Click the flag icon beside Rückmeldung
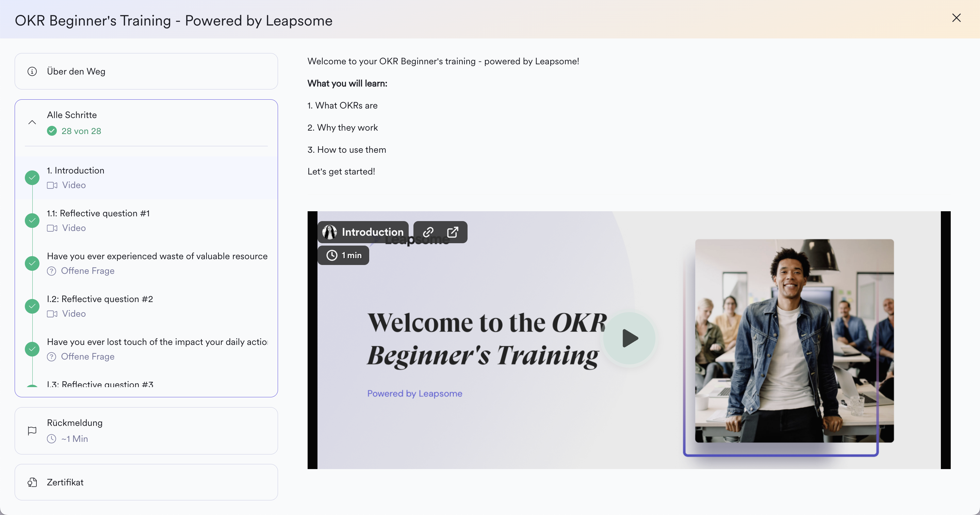The height and width of the screenshot is (515, 980). pos(32,431)
